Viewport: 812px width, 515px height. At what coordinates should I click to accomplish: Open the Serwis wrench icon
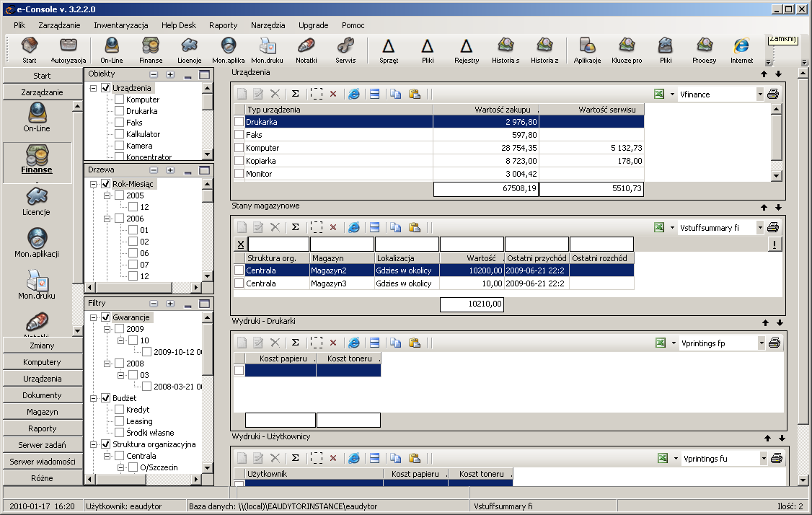[345, 50]
